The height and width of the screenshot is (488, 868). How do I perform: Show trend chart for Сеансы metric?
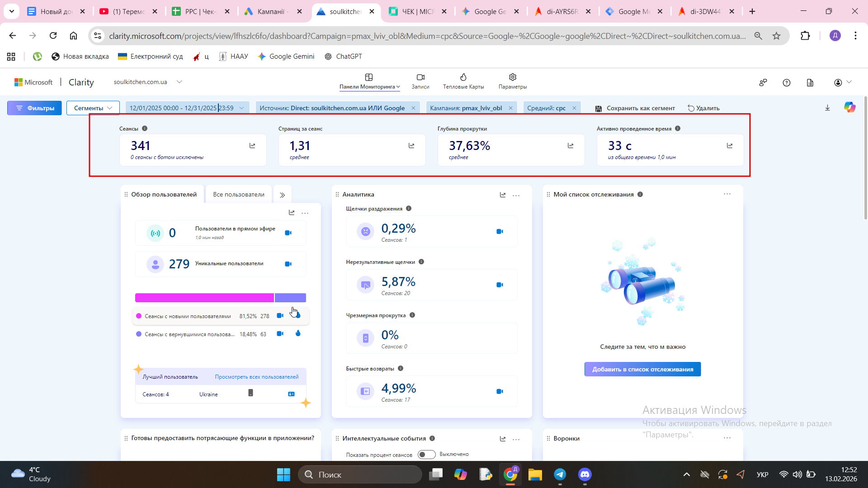(252, 145)
